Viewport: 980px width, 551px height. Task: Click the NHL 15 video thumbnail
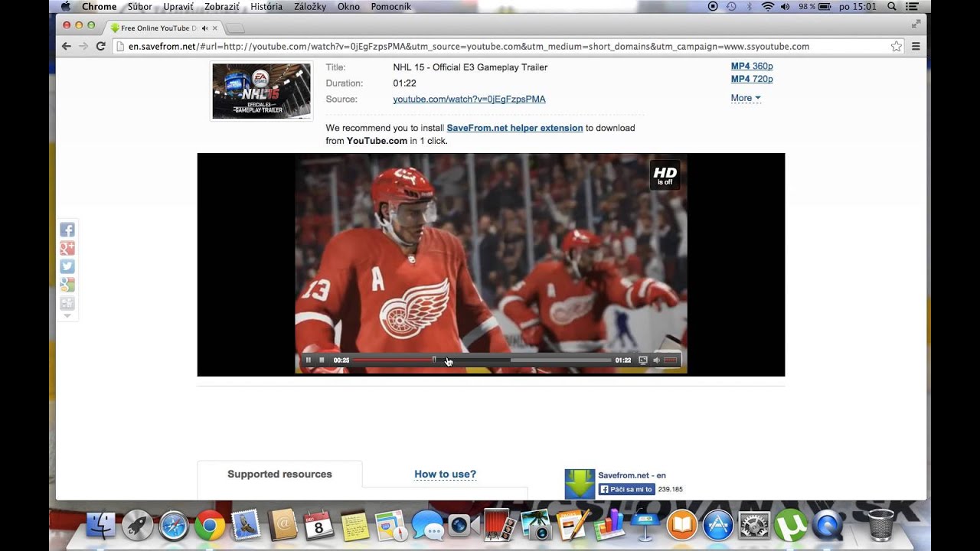click(x=261, y=91)
